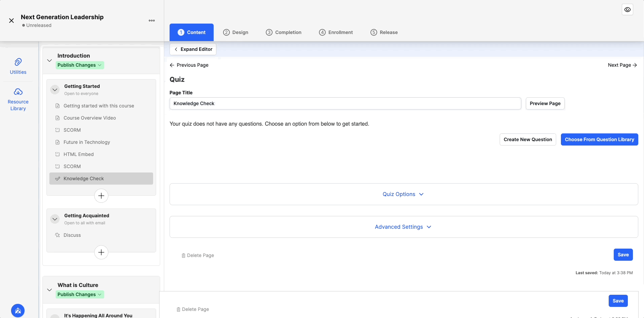Collapse the Getting Started group
Image resolution: width=644 pixels, height=318 pixels.
click(x=55, y=90)
